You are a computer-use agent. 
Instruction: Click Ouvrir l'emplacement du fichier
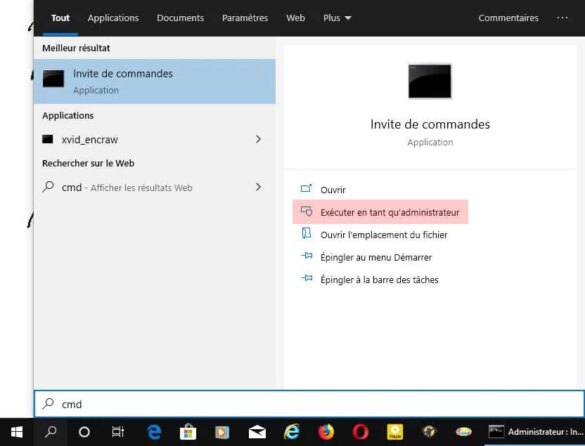pyautogui.click(x=384, y=235)
